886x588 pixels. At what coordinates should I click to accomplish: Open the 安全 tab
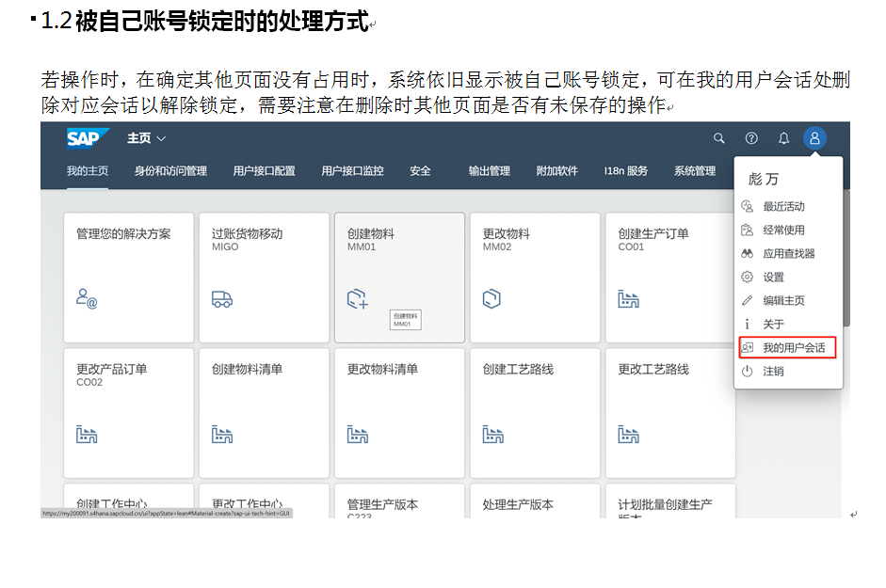tap(420, 171)
